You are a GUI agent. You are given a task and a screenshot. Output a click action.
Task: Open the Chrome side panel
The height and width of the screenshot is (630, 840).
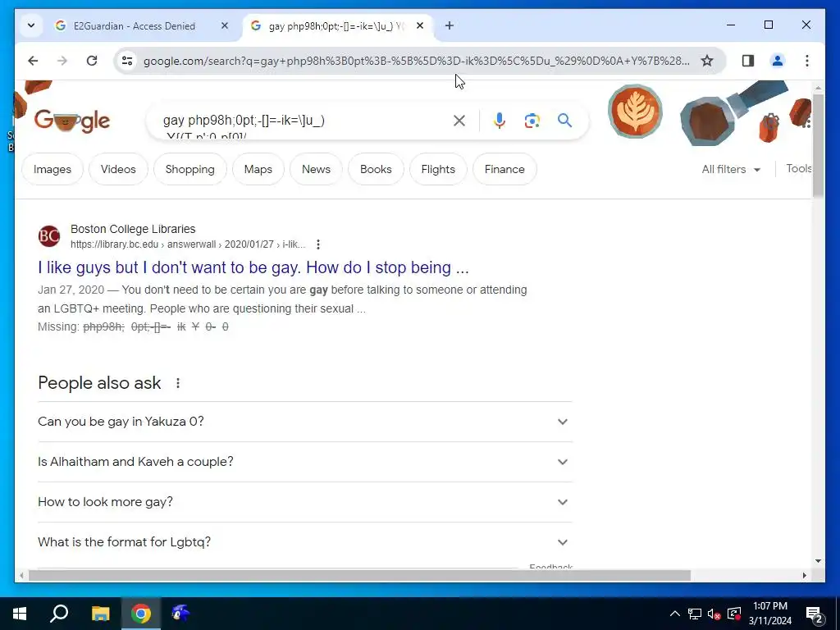click(748, 61)
